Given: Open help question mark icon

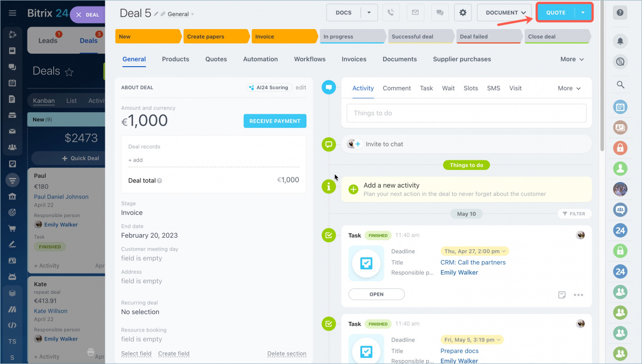Looking at the screenshot, I should [620, 13].
